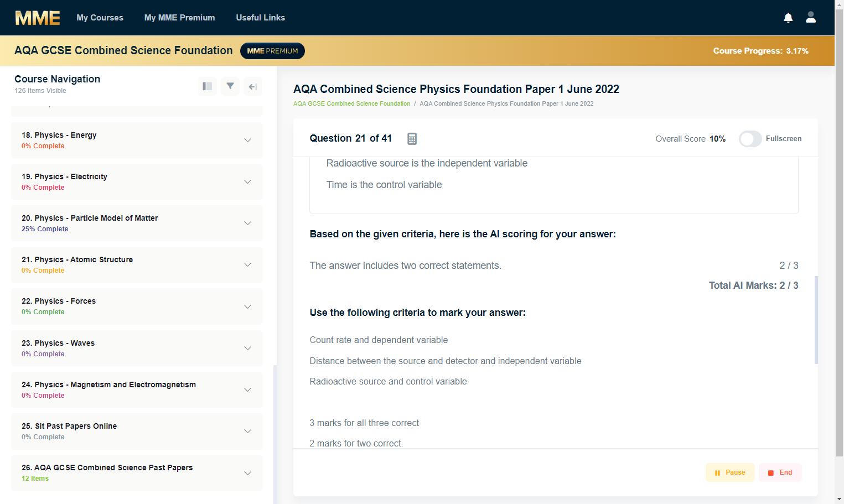
Task: Click 'Overall Score 10%' text
Action: point(690,139)
